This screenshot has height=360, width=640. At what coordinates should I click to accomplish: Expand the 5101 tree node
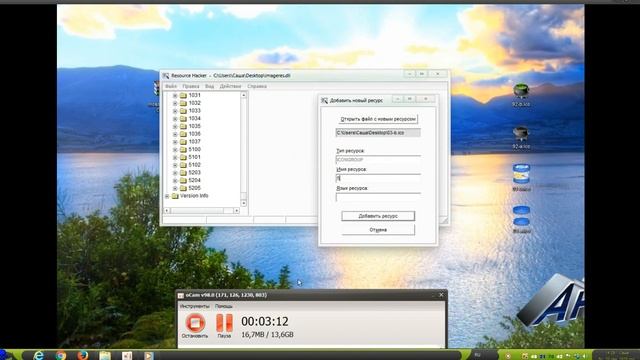click(175, 158)
